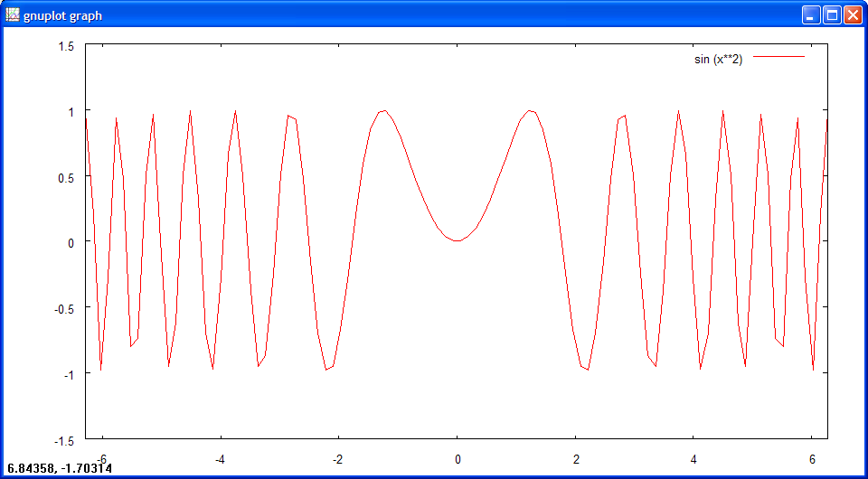Click the x-axis label 0
This screenshot has width=868, height=479.
click(x=458, y=458)
